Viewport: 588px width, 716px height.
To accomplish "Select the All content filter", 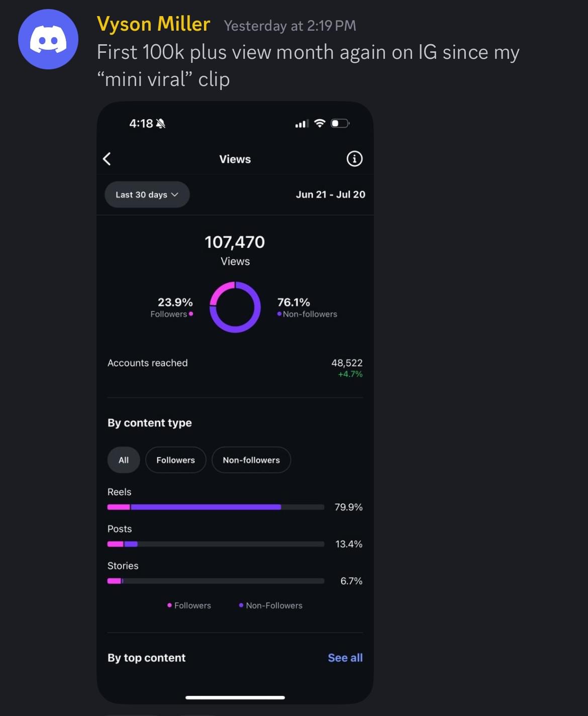I will [x=124, y=460].
